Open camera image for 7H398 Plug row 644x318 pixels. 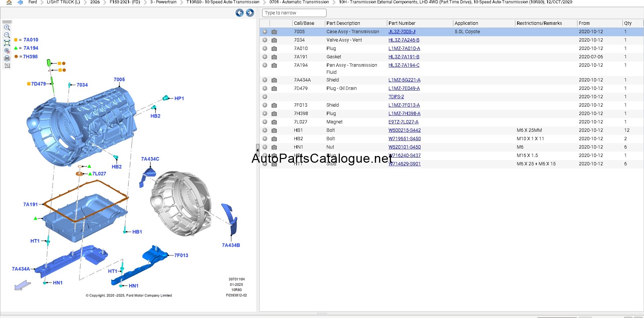point(274,114)
